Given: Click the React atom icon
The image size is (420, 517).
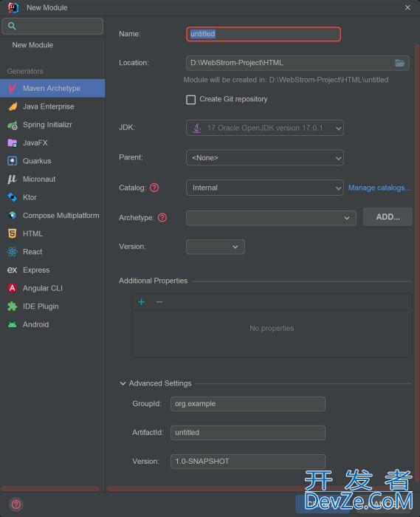Looking at the screenshot, I should pos(13,252).
